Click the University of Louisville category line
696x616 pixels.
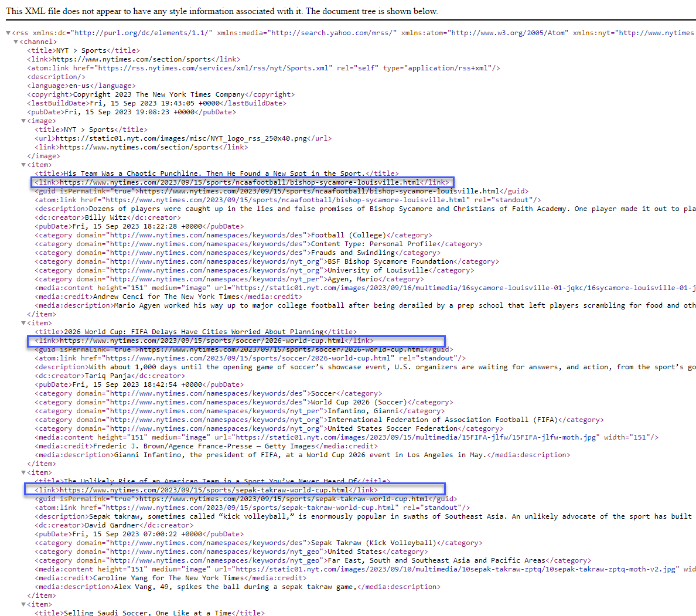pos(254,270)
